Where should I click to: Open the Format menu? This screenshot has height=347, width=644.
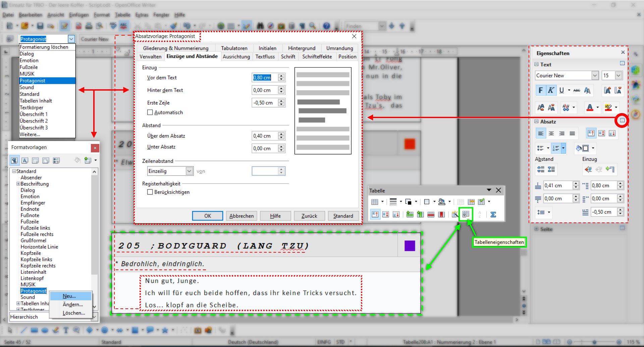[x=102, y=15]
